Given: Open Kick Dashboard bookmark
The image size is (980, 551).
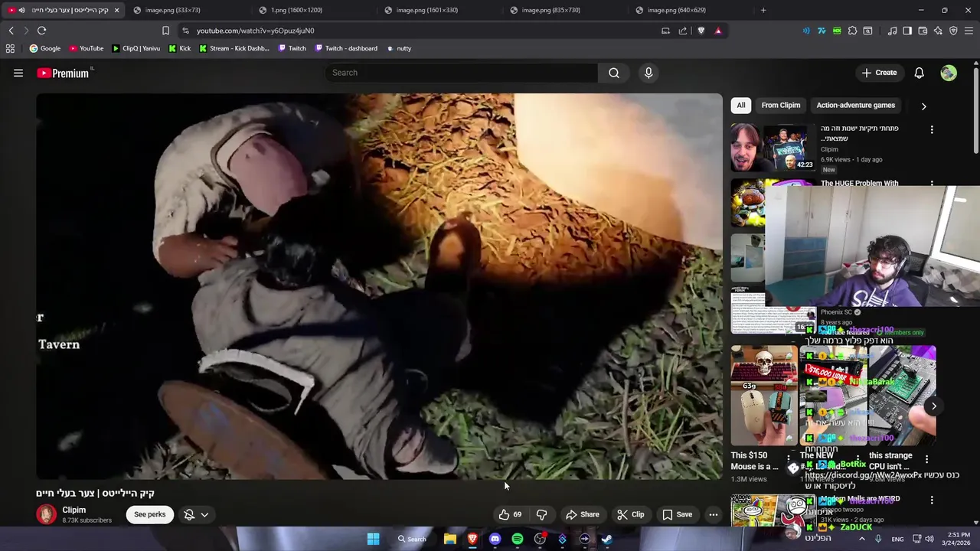Looking at the screenshot, I should point(234,48).
